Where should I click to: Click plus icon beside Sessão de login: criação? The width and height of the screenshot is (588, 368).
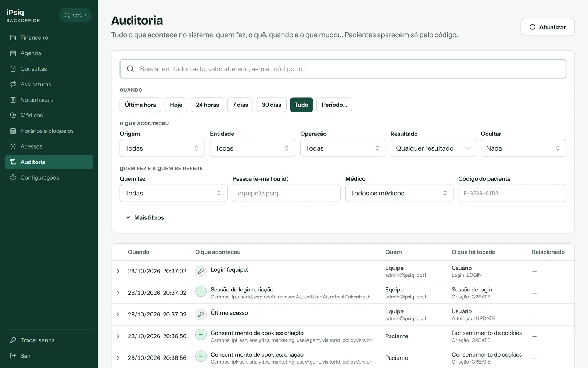tap(201, 291)
